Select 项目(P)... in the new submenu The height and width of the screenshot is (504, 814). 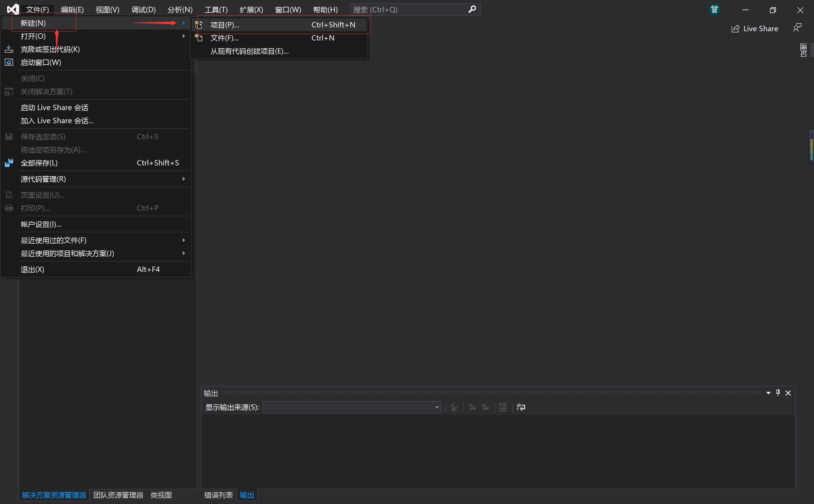tap(279, 25)
